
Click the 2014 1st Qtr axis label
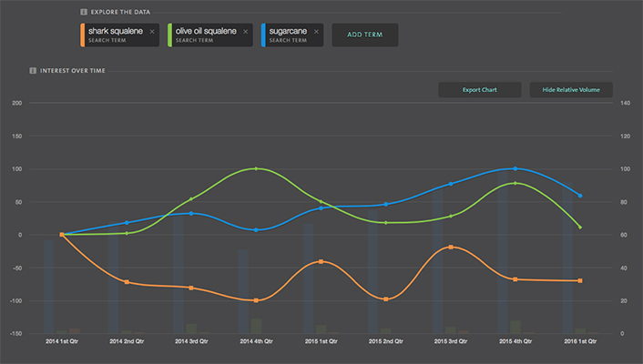(x=62, y=341)
